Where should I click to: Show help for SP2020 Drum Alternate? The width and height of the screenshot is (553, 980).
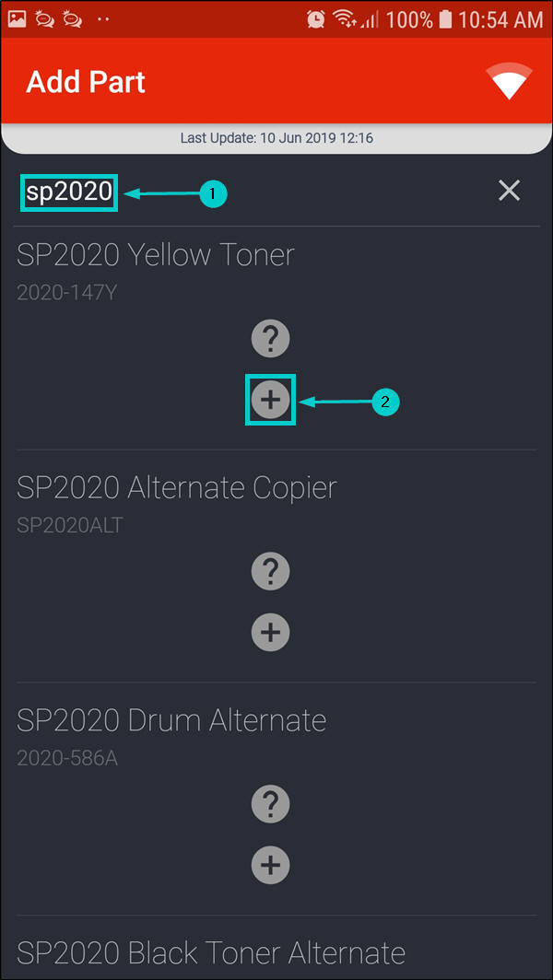click(270, 805)
